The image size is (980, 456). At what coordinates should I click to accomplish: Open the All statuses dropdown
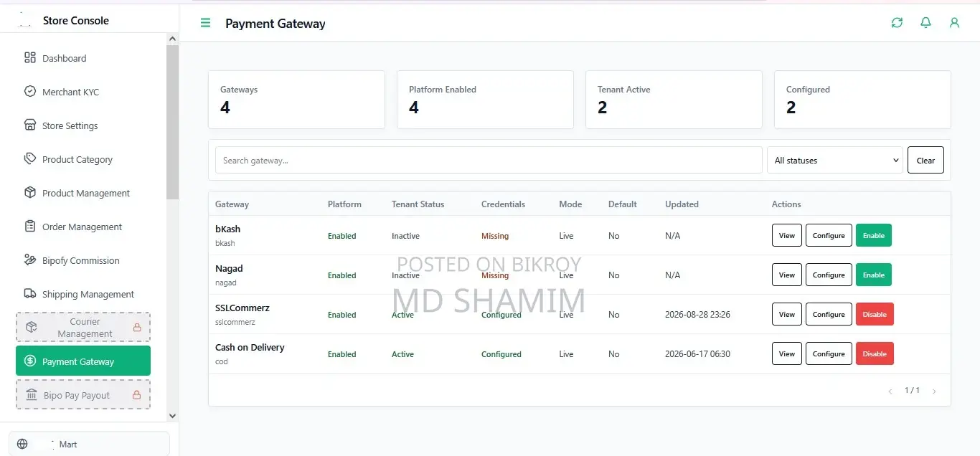835,160
